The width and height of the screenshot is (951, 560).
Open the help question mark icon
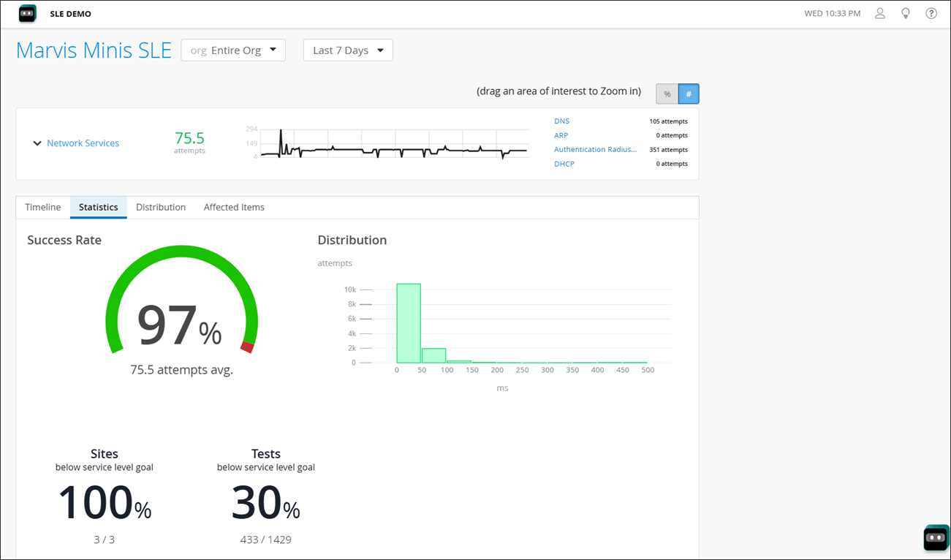click(x=931, y=13)
